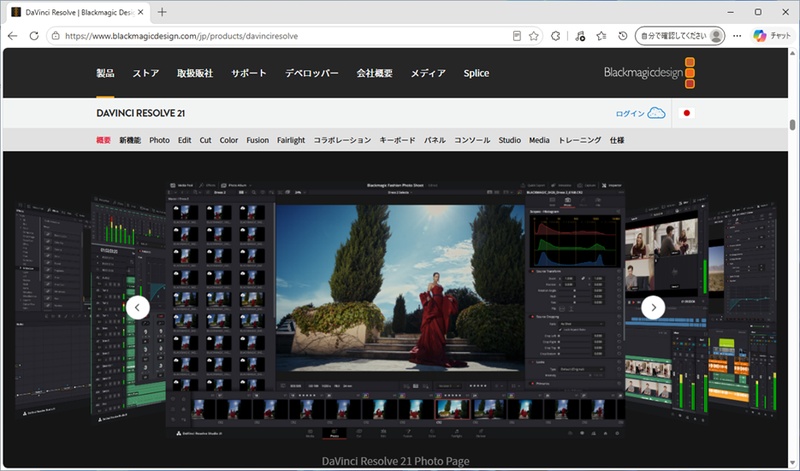
Task: Select the 概要 tab
Action: 104,140
